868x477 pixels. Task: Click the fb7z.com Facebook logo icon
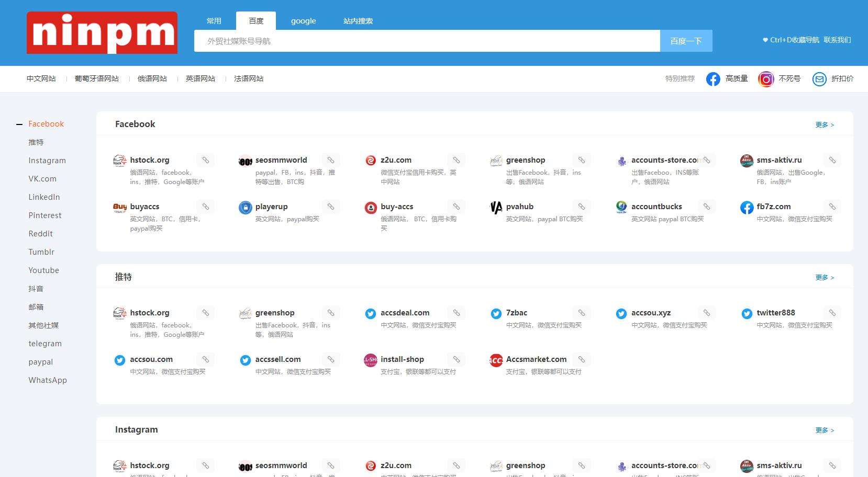(747, 208)
